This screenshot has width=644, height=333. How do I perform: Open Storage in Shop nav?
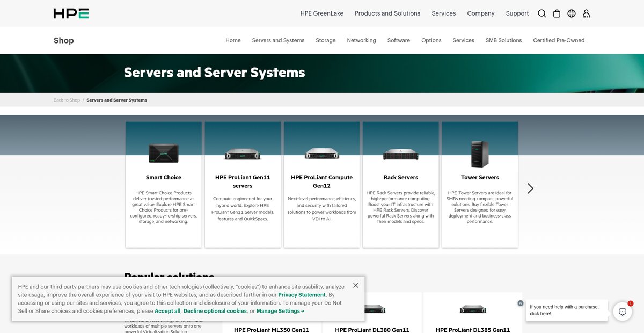326,40
